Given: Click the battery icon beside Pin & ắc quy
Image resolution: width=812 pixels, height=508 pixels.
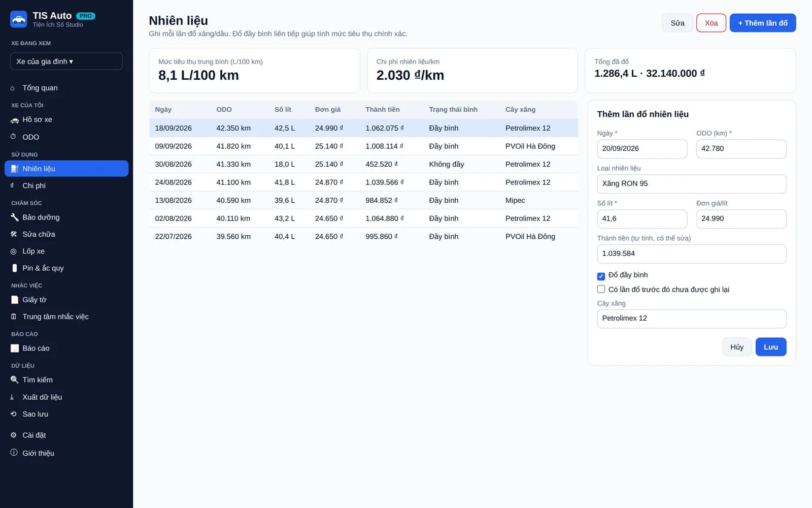Looking at the screenshot, I should click(14, 268).
